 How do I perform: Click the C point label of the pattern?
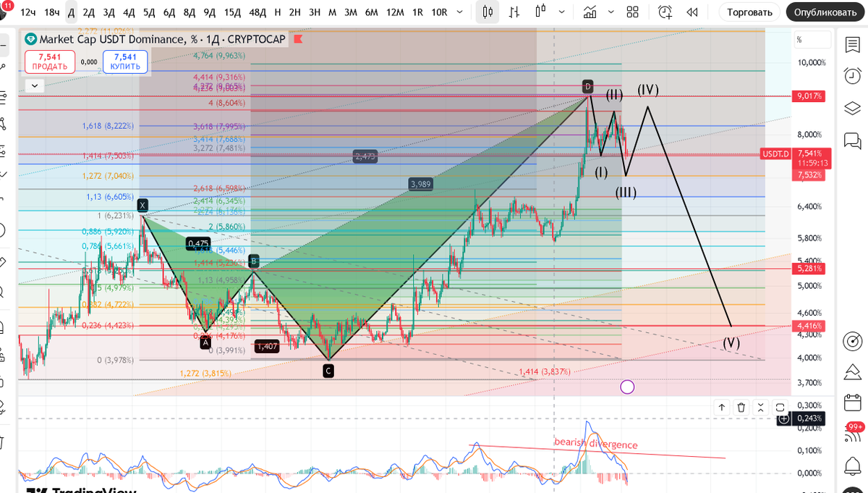pyautogui.click(x=328, y=371)
